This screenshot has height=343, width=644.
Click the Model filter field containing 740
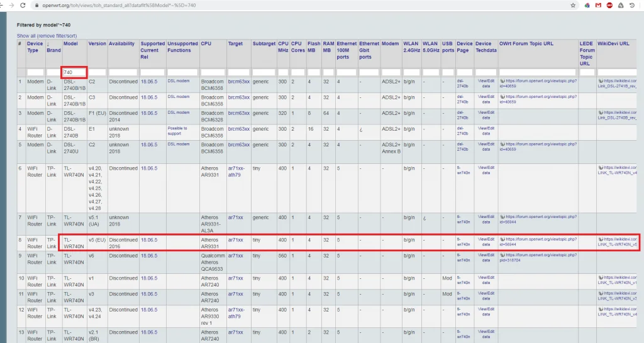point(74,73)
